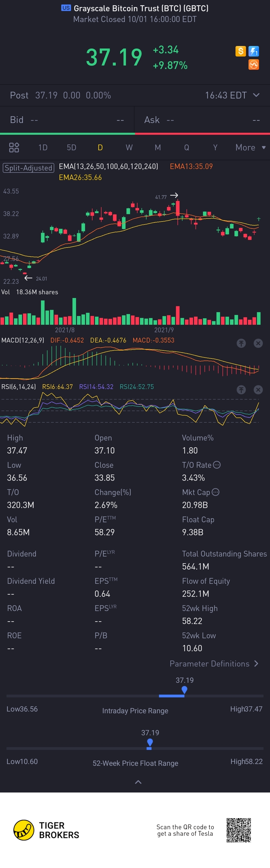Open the chart layout grid icon
The width and height of the screenshot is (270, 868).
click(x=14, y=147)
